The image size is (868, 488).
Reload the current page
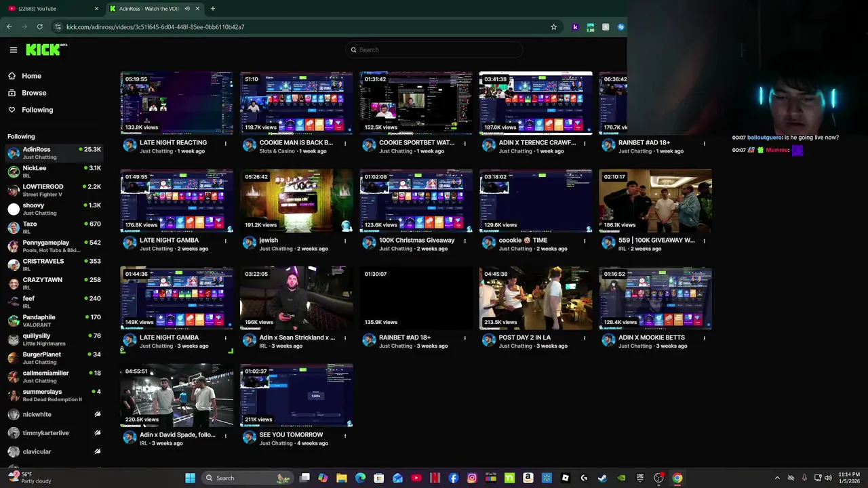pyautogui.click(x=40, y=27)
